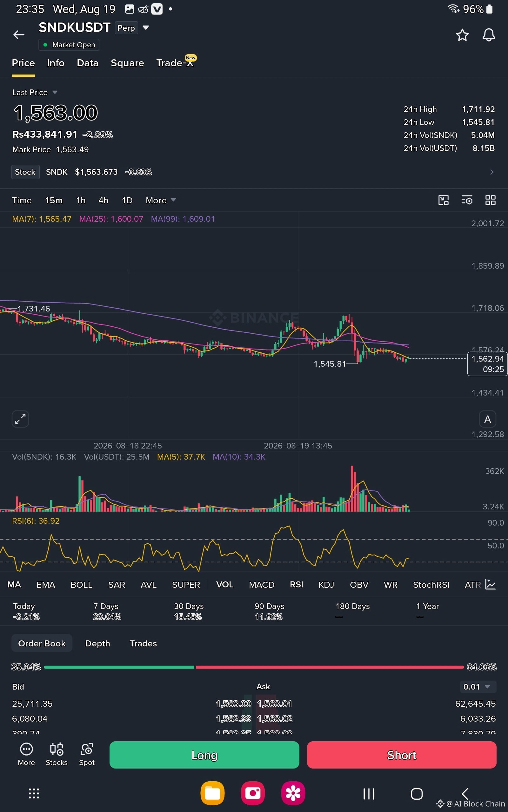Tap Android home navigation button
This screenshot has width=508, height=812.
tap(417, 794)
